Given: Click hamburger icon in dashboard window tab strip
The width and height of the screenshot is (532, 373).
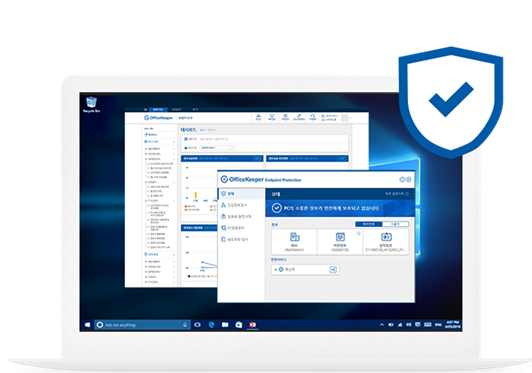Looking at the screenshot, I should tap(146, 110).
